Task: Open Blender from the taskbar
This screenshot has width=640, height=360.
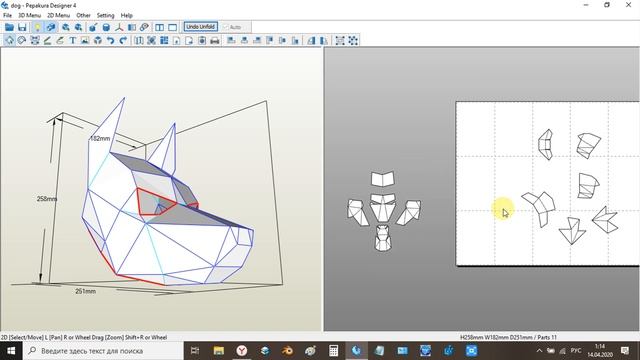Action: pos(287,351)
